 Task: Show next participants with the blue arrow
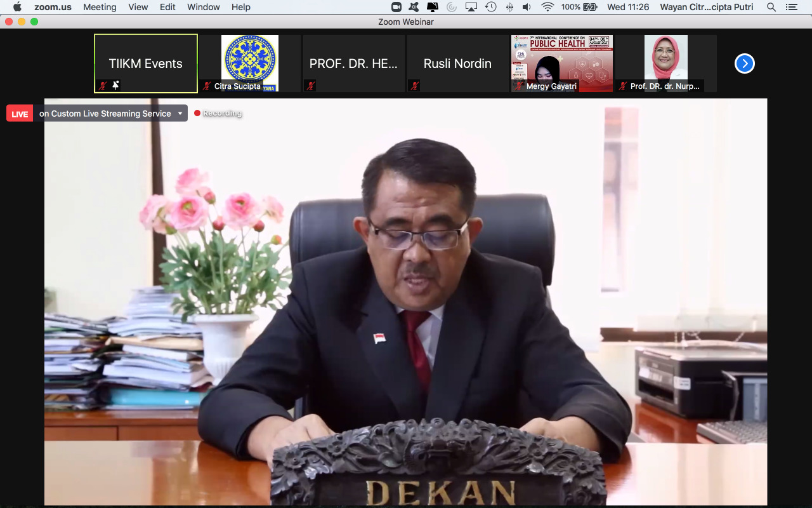(x=745, y=63)
